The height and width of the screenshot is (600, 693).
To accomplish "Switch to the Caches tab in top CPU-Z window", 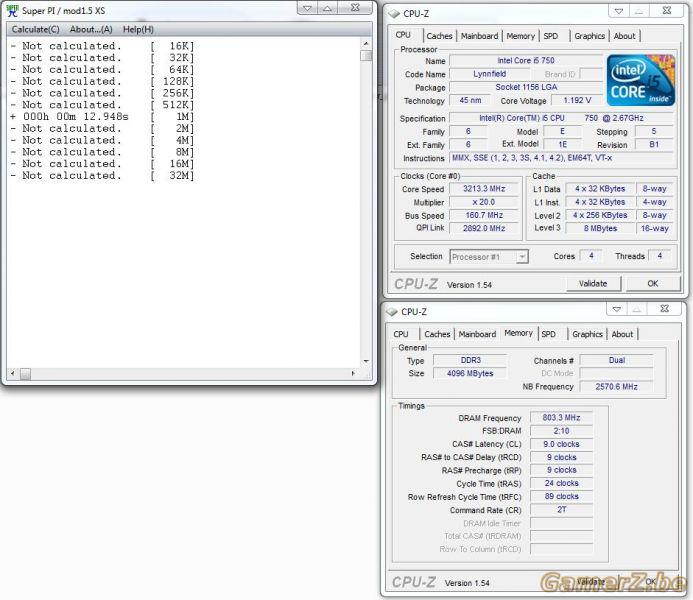I will pyautogui.click(x=439, y=36).
